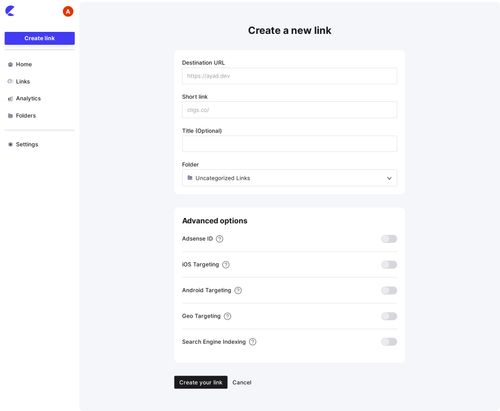This screenshot has height=411, width=500.
Task: Open Links in the sidebar
Action: 23,81
